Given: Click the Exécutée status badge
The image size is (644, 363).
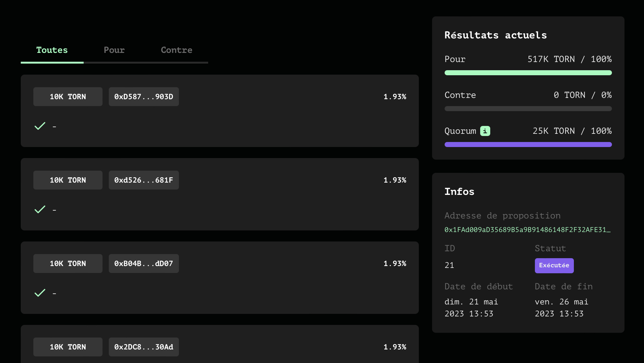Looking at the screenshot, I should coord(554,265).
